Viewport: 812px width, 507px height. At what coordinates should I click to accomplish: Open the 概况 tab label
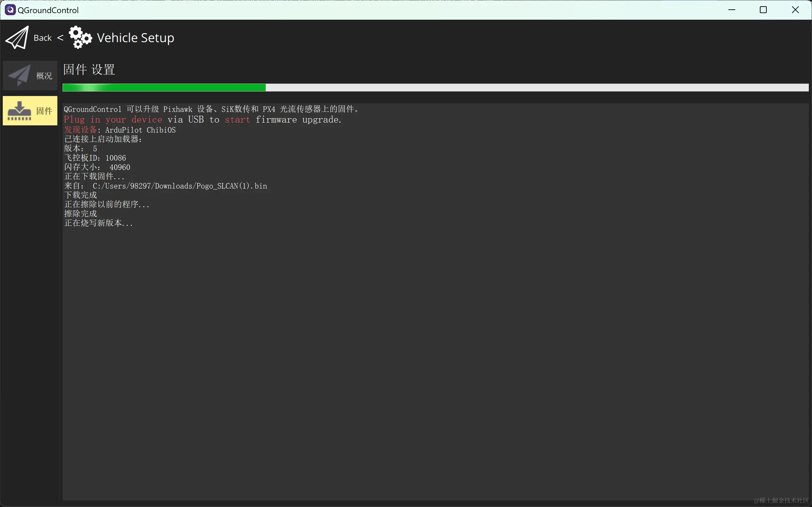[44, 76]
